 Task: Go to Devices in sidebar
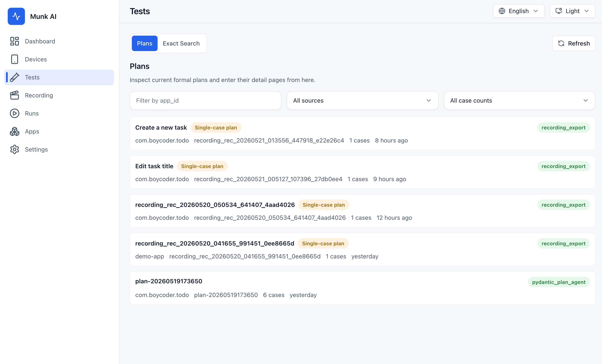(x=59, y=59)
